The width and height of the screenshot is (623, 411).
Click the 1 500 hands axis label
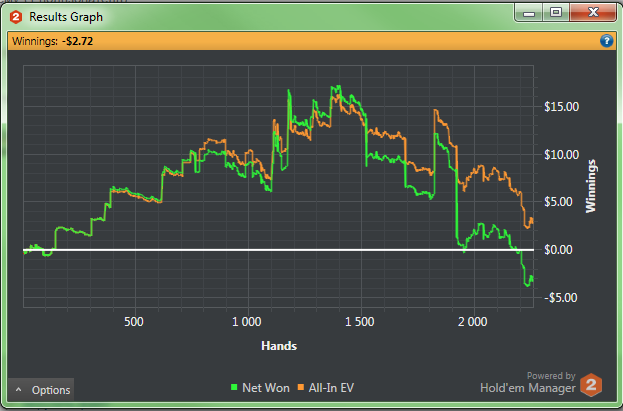(360, 322)
